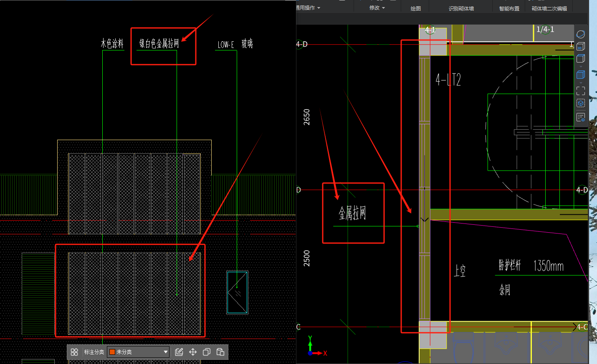Image resolution: width=597 pixels, height=364 pixels.
Task: Click the 2500 dimension text
Action: point(307,258)
